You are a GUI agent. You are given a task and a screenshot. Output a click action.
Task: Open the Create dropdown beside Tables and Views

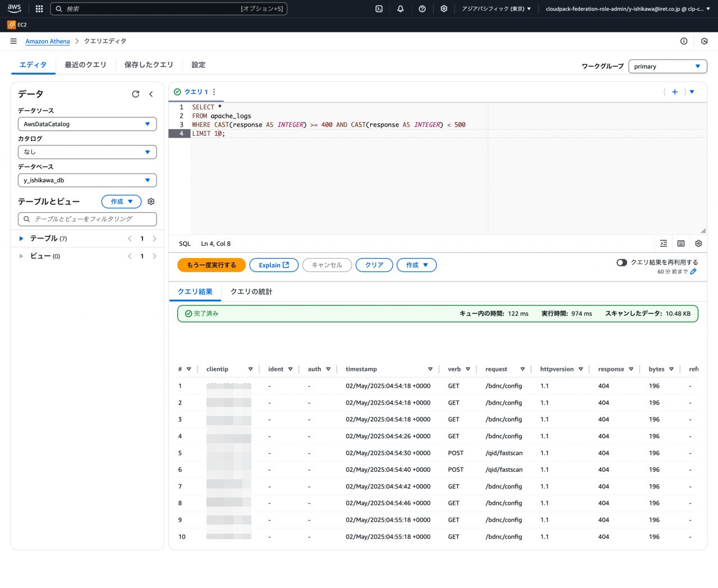121,201
